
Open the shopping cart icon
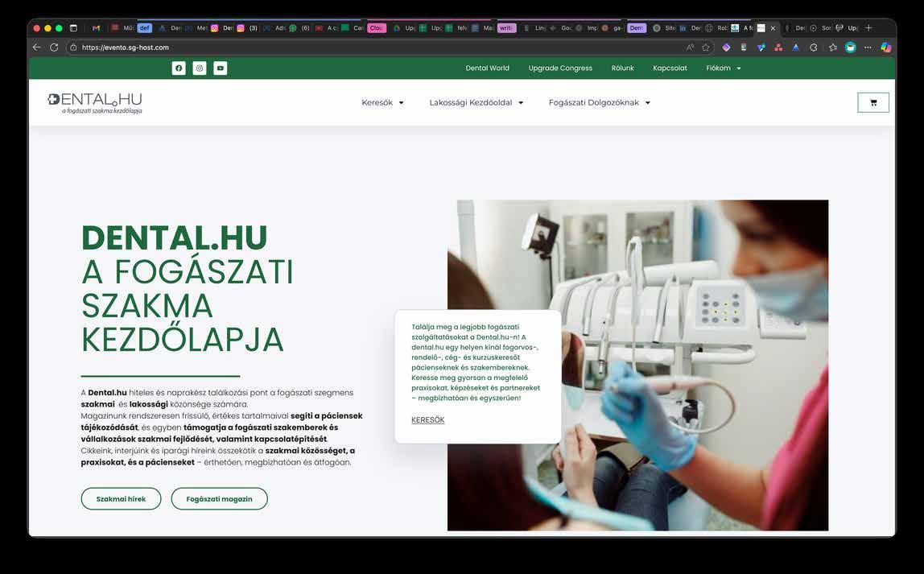click(872, 102)
